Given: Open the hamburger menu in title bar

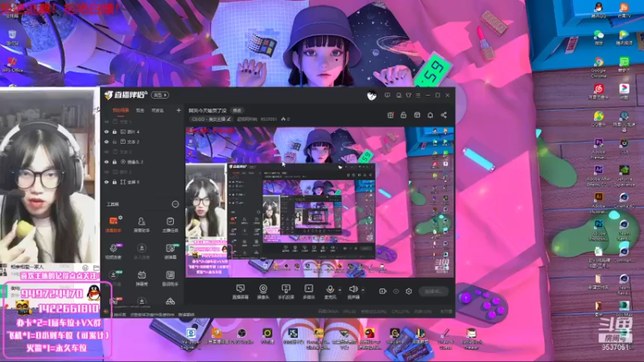Looking at the screenshot, I should pyautogui.click(x=418, y=95).
